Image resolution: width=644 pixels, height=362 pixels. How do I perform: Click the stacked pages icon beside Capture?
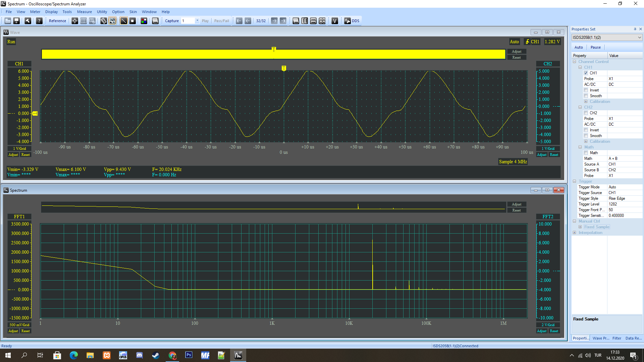[x=155, y=21]
